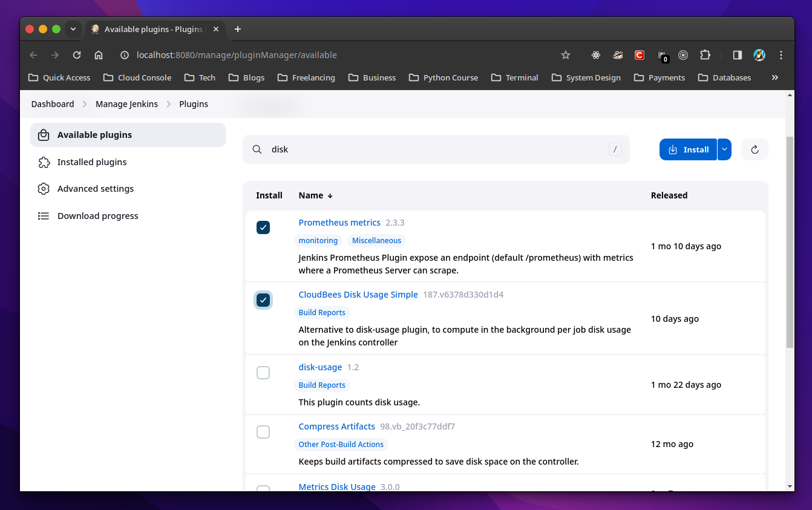Click the Installed plugins puzzle icon
Screen dimensions: 812x510
pos(44,162)
